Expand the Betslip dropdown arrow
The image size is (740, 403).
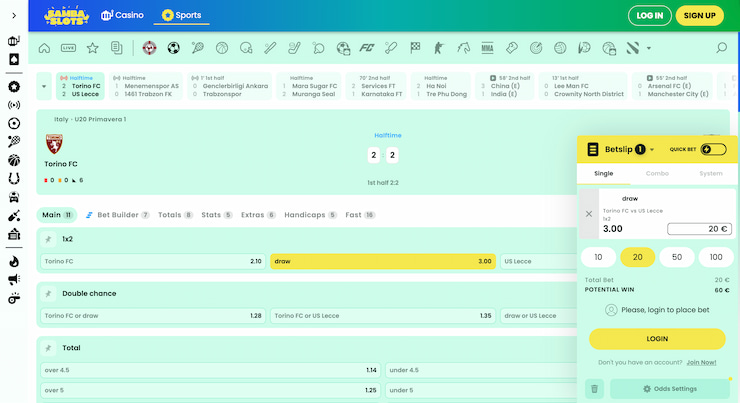point(652,150)
